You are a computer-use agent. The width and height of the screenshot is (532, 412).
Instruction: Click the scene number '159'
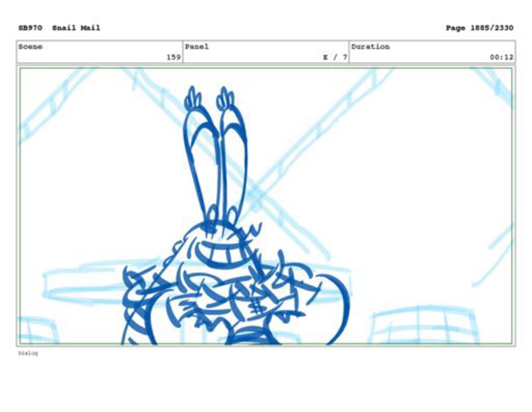tap(173, 57)
